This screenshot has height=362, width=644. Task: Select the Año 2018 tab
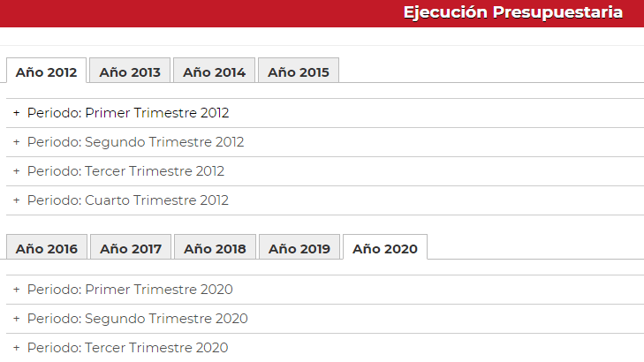click(x=215, y=247)
